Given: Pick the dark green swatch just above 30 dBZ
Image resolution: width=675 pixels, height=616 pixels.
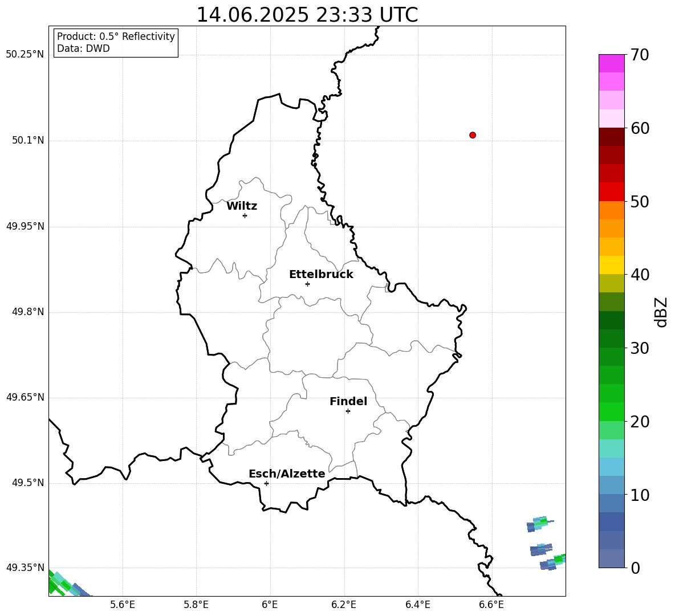Looking at the screenshot, I should (612, 338).
